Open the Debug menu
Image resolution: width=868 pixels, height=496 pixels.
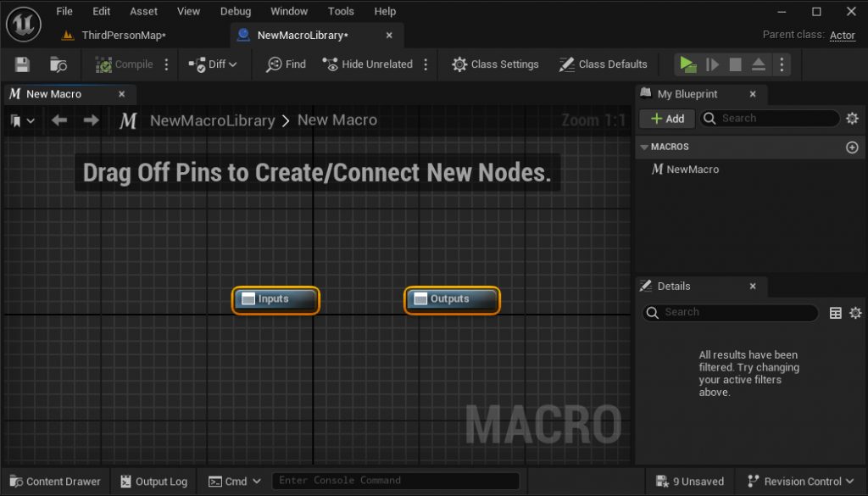click(235, 11)
